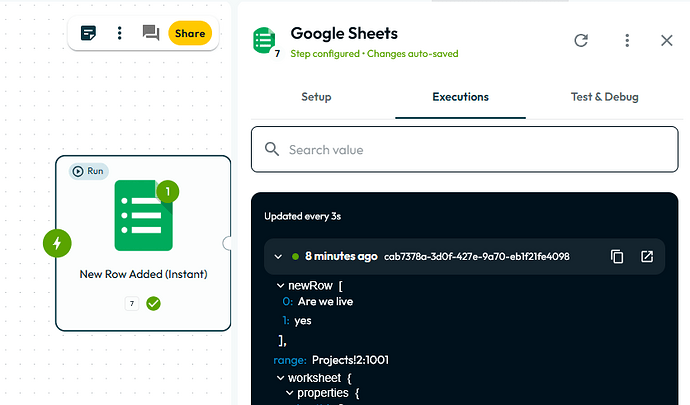
Task: Click the Google Sheets logo in panel header
Action: (x=264, y=40)
